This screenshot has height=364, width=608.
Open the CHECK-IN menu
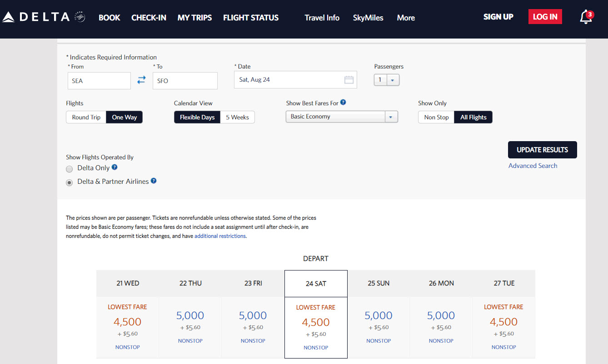click(x=149, y=18)
